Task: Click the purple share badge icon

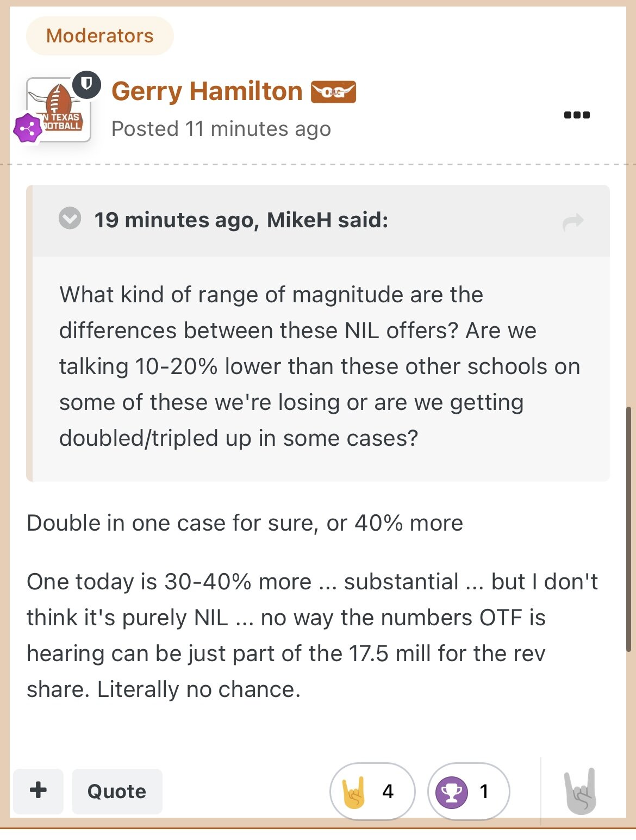Action: tap(28, 129)
